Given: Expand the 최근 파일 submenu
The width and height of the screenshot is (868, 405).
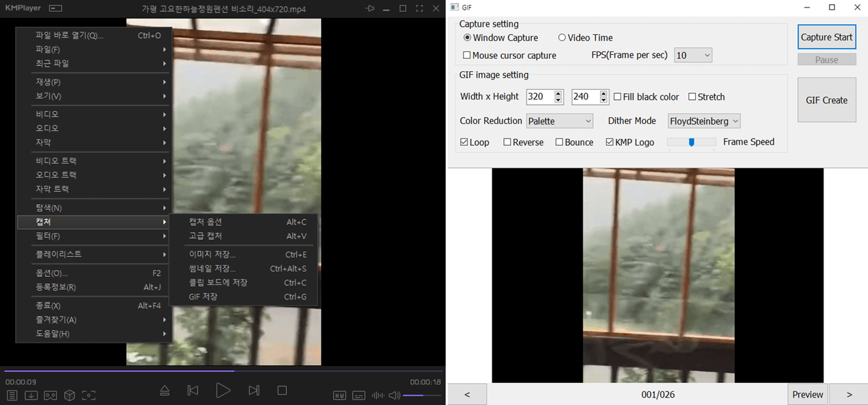Looking at the screenshot, I should (93, 63).
